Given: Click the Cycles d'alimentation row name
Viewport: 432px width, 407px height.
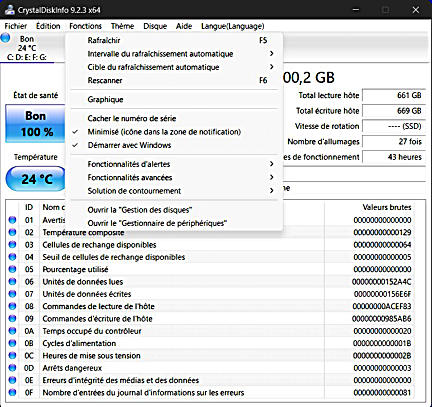Looking at the screenshot, I should pyautogui.click(x=79, y=343).
